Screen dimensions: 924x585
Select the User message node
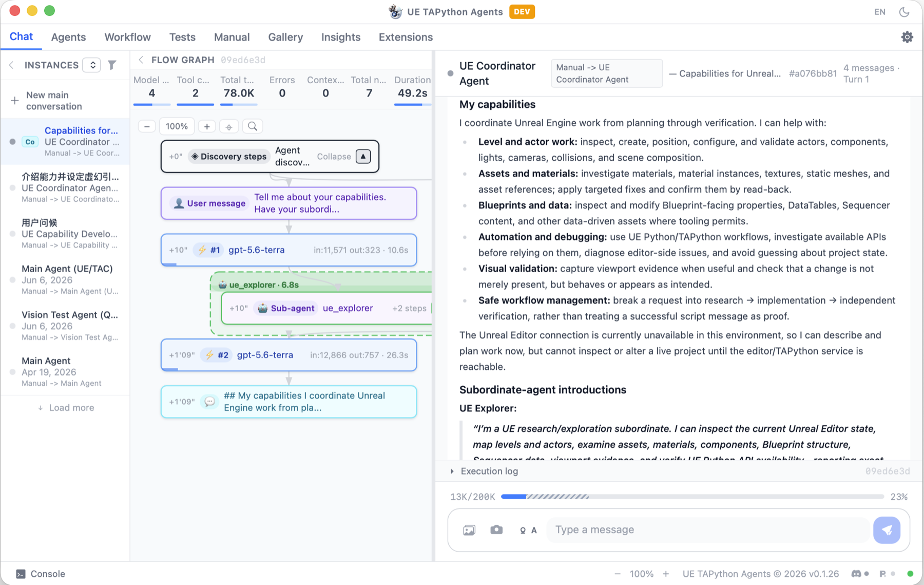[x=288, y=203]
